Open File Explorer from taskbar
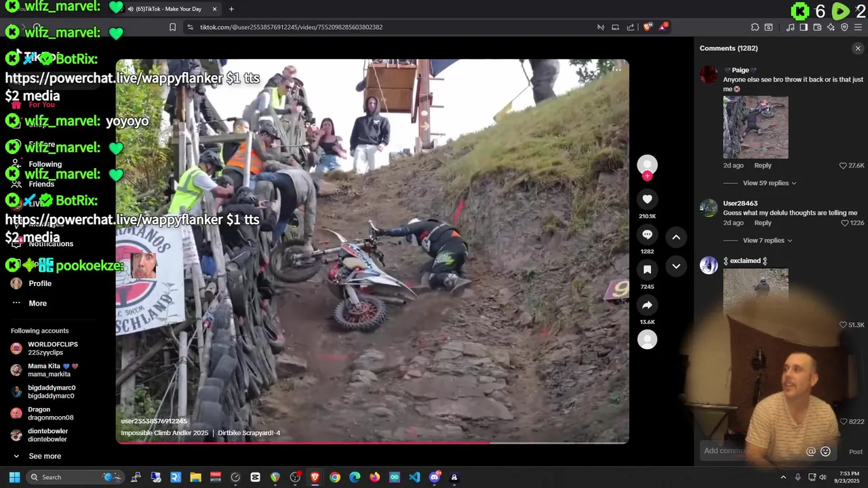 pos(195,477)
